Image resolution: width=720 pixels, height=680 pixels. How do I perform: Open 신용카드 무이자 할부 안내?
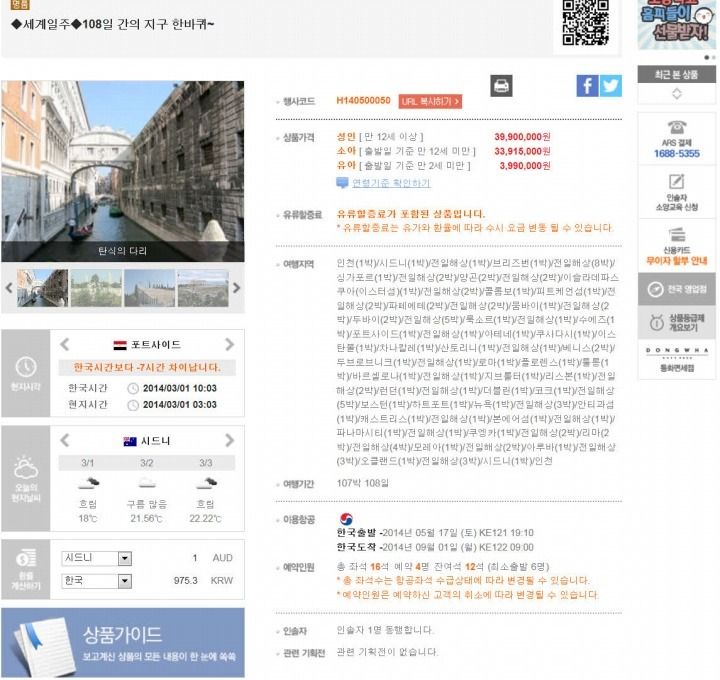pos(677,247)
